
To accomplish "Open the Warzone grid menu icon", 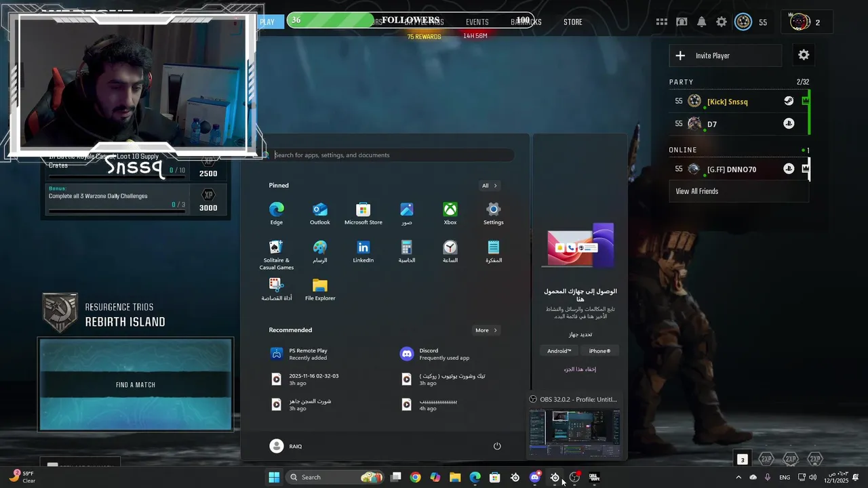I will 662,22.
